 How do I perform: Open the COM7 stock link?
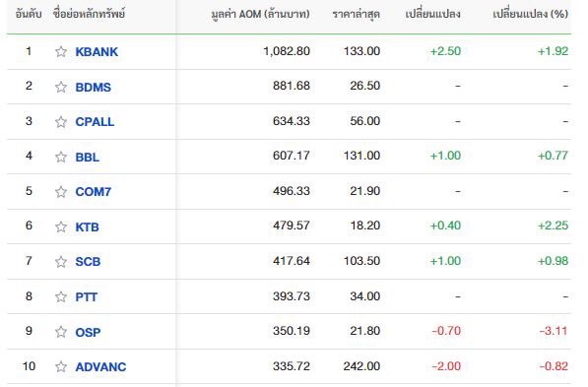point(94,192)
